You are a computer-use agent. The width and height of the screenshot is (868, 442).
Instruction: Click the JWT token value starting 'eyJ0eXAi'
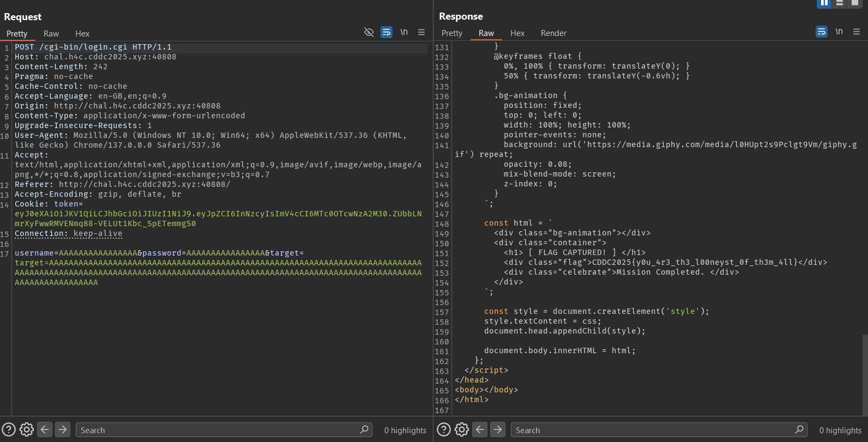(218, 219)
